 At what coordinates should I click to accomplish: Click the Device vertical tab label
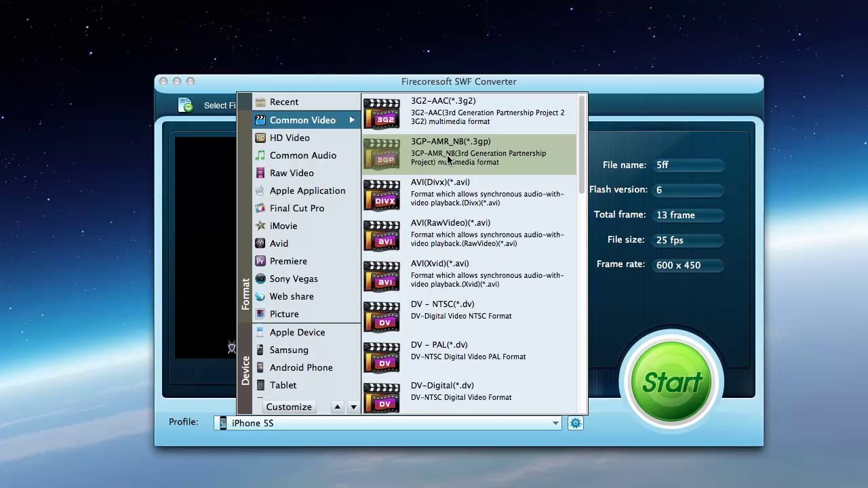(245, 370)
